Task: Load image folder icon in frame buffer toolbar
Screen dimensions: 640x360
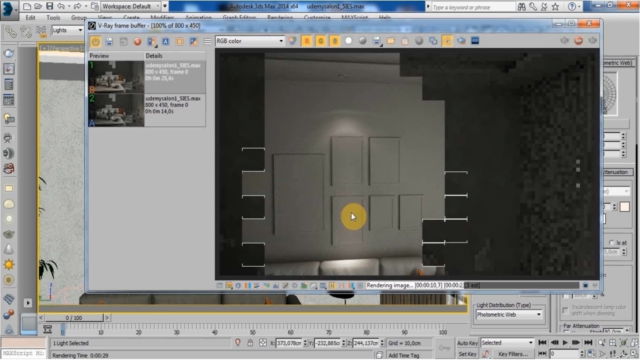Action: pyautogui.click(x=391, y=41)
